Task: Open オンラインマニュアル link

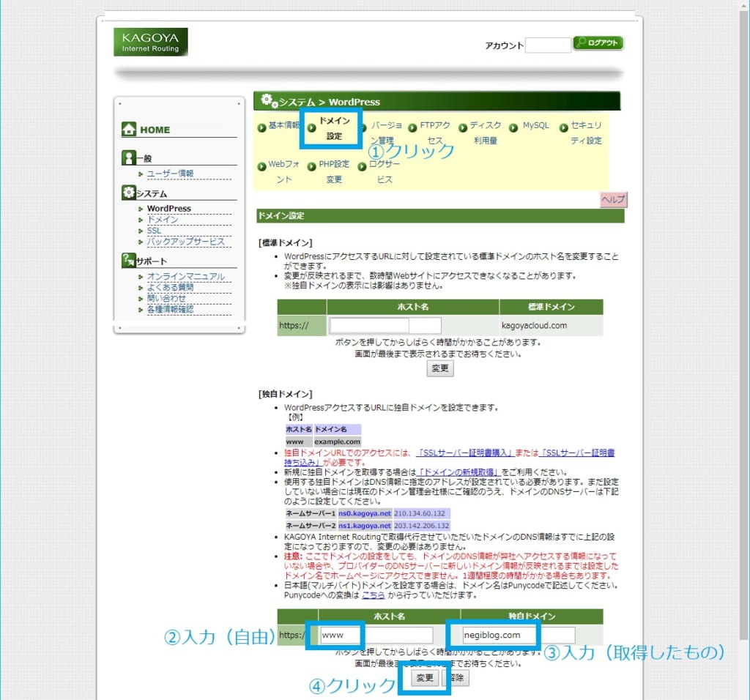Action: pos(185,276)
